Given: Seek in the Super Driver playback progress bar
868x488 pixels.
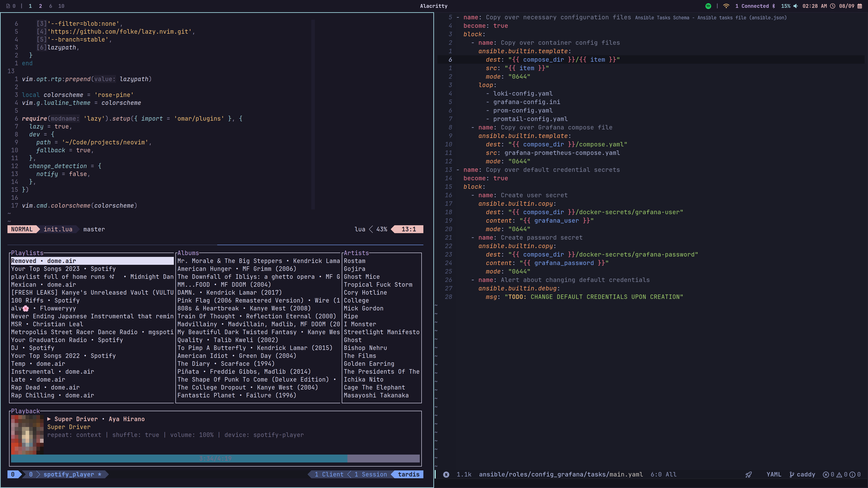Looking at the screenshot, I should (x=215, y=458).
